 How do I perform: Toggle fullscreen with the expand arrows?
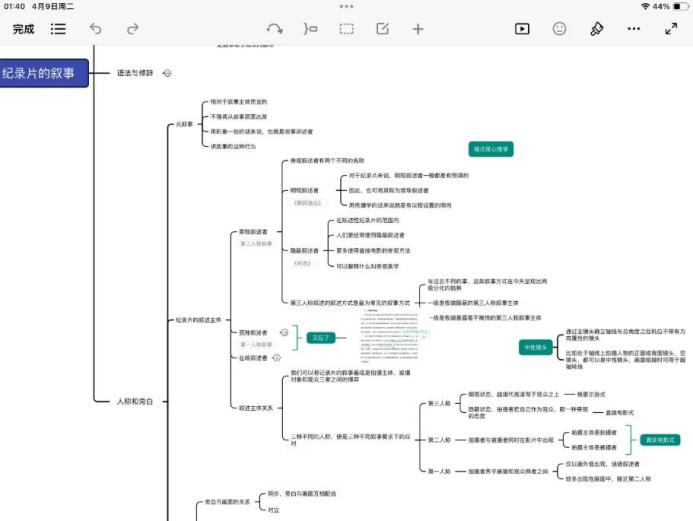coord(670,29)
